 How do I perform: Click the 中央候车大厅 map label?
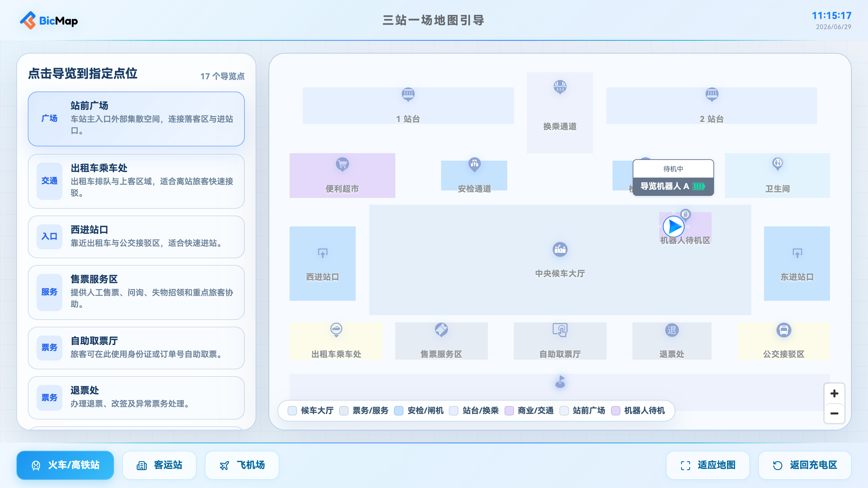[x=560, y=273]
